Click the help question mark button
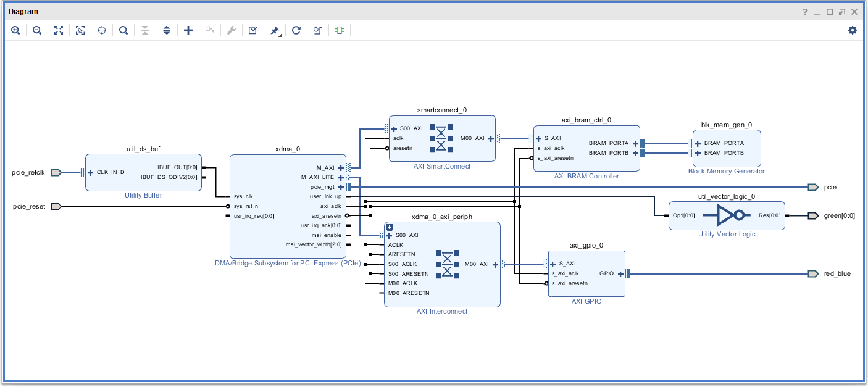868x387 pixels. coord(805,12)
